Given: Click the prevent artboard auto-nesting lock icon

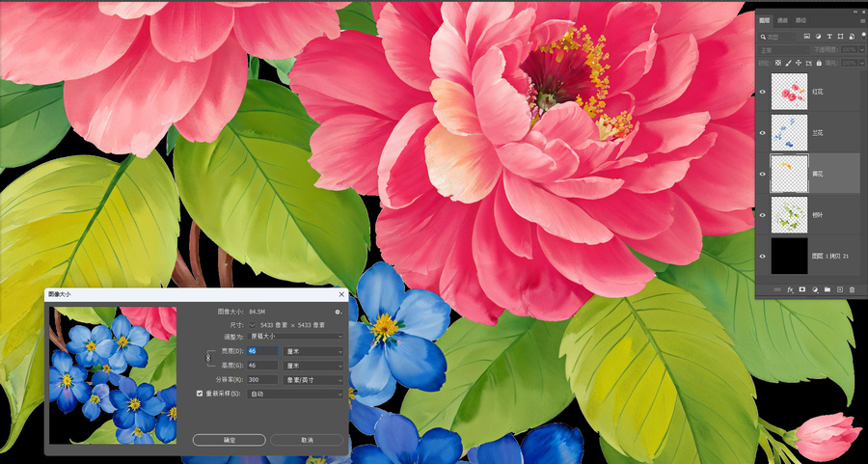Looking at the screenshot, I should pos(809,63).
